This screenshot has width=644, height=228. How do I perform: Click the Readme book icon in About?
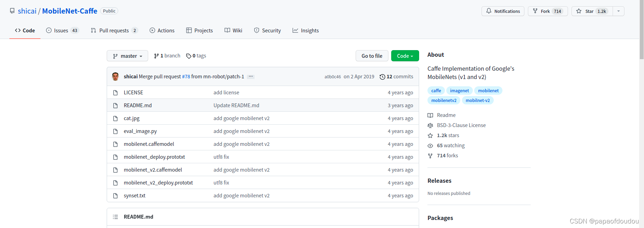click(430, 115)
